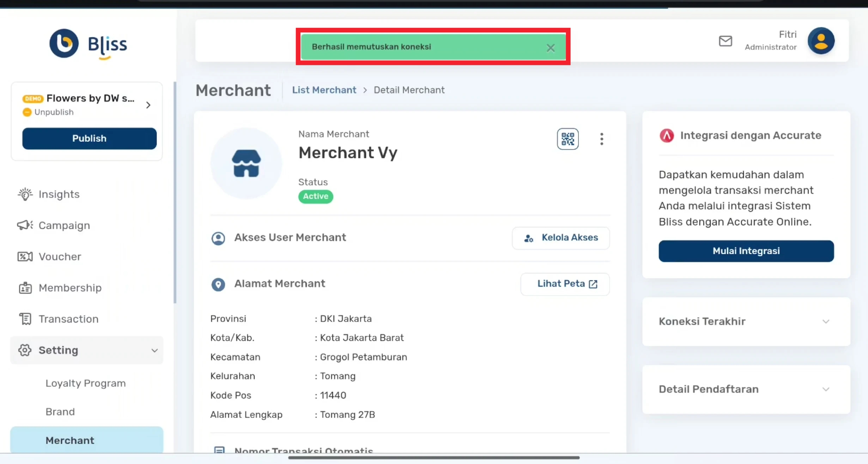Screen dimensions: 868x464
Task: Click the Publish button
Action: click(89, 139)
